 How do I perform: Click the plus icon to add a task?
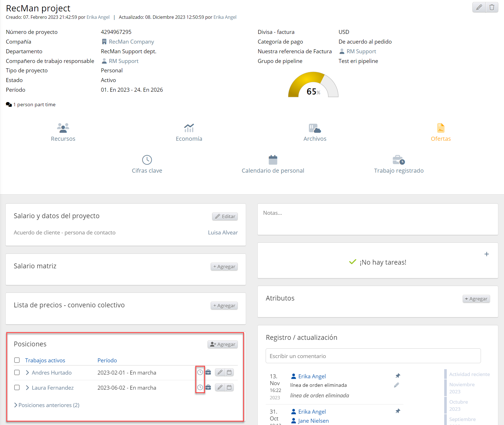tap(487, 254)
